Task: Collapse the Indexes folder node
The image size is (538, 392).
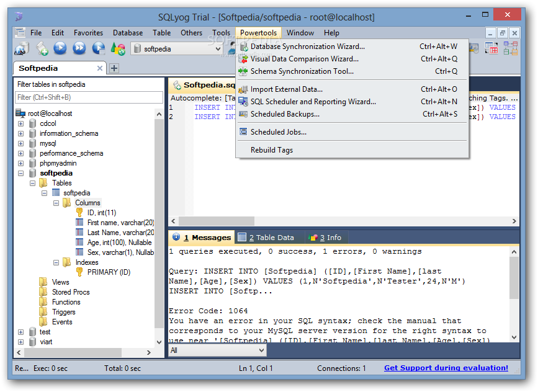Action: (56, 263)
